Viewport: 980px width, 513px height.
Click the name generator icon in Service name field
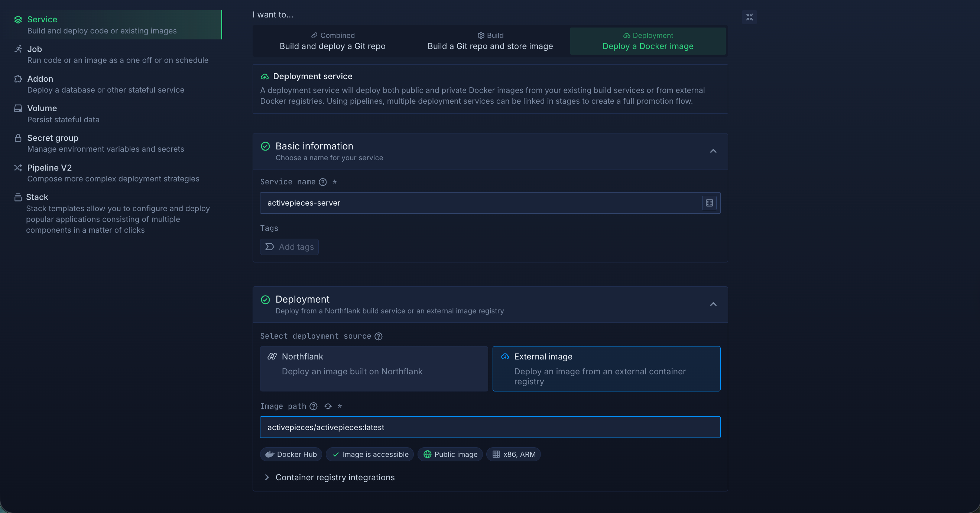709,203
